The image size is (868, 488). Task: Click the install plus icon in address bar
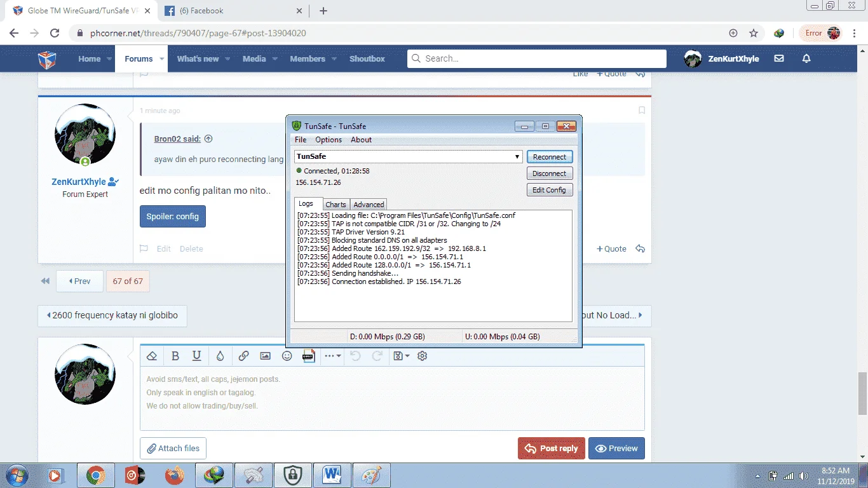(x=733, y=33)
